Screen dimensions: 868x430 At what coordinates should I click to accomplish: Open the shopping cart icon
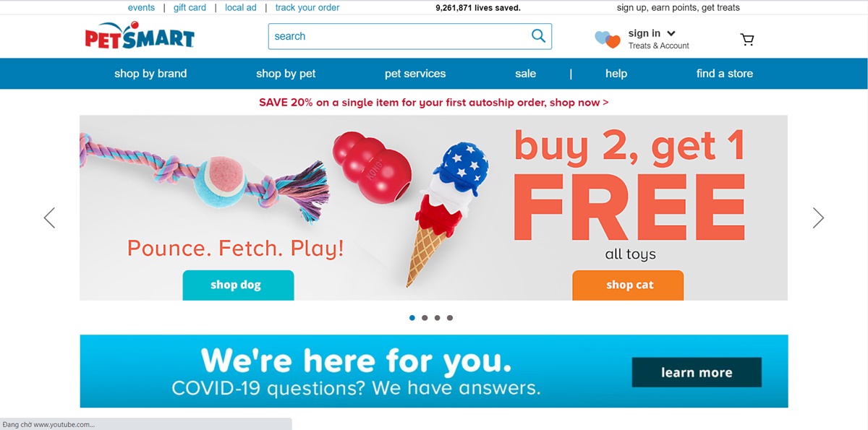(x=747, y=39)
